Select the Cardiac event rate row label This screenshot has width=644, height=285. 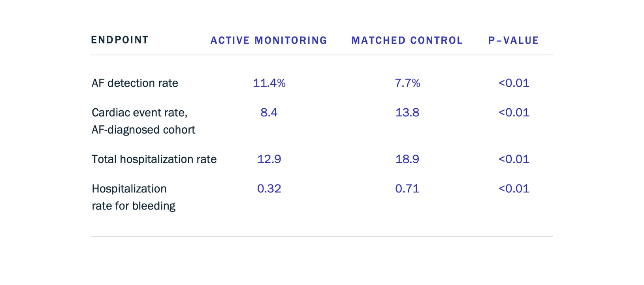tap(143, 121)
